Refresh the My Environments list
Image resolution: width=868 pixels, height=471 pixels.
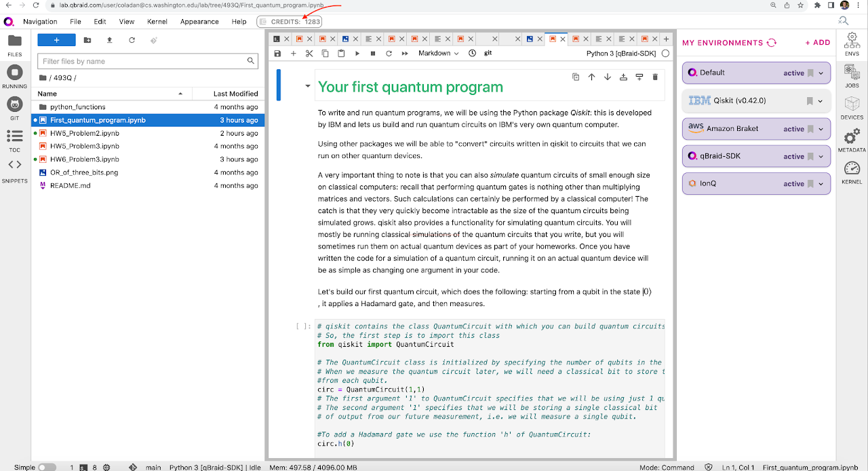click(x=771, y=42)
